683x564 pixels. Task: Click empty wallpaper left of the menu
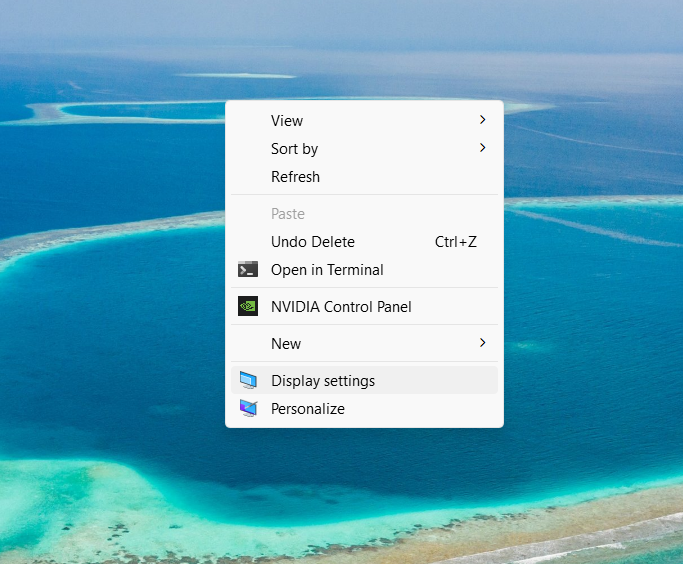(110, 300)
